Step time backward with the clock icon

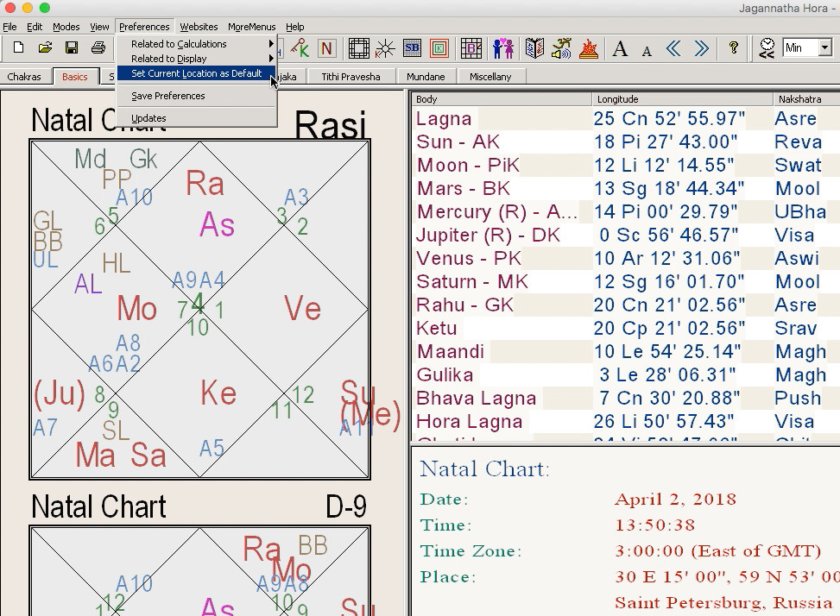click(767, 48)
